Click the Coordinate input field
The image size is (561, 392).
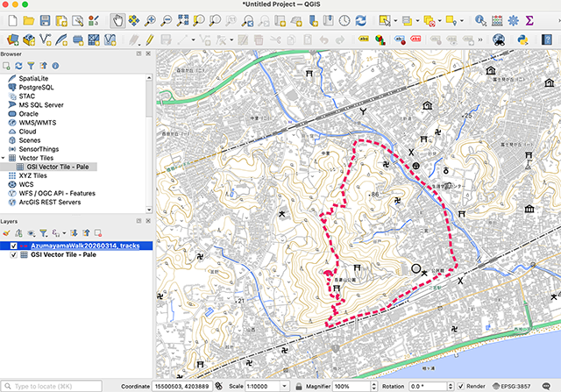coord(182,386)
